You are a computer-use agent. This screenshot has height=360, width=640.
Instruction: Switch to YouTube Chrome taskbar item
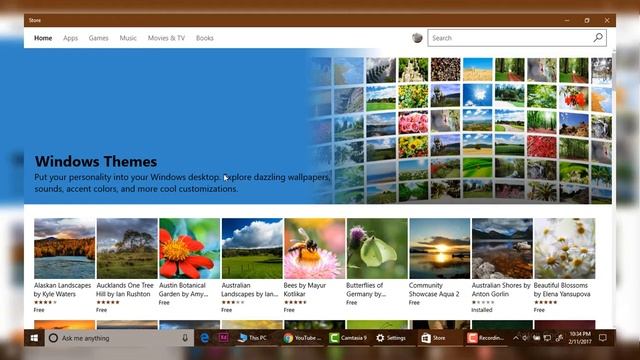click(302, 338)
